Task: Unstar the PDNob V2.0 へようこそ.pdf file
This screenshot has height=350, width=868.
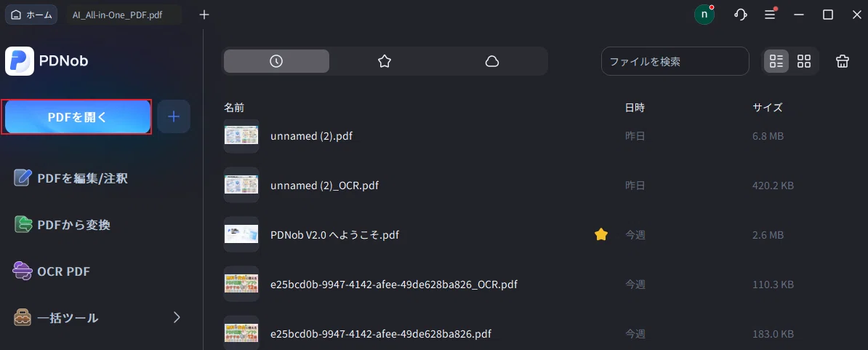Action: pos(601,235)
